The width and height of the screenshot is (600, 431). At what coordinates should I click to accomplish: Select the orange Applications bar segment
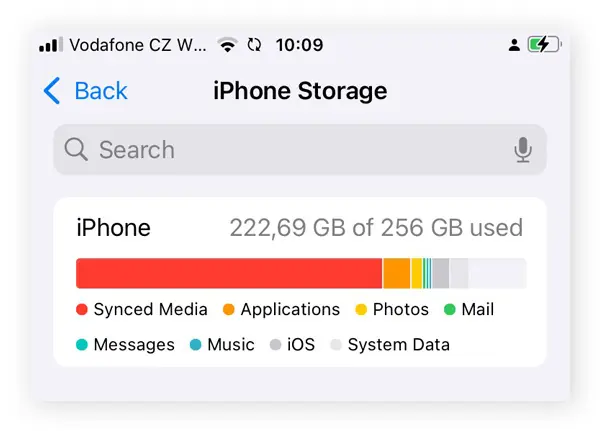(397, 273)
